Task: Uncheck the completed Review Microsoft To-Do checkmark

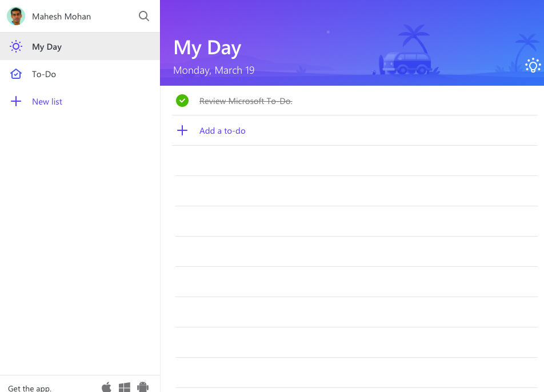Action: pyautogui.click(x=182, y=101)
